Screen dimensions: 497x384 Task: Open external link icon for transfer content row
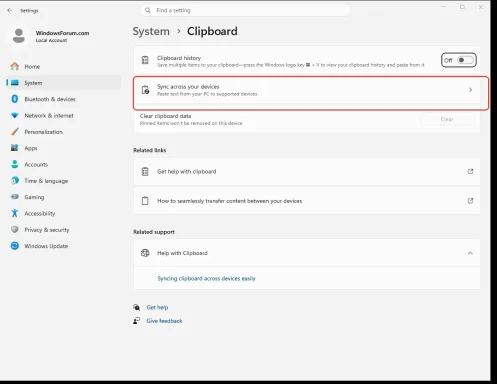[x=470, y=201]
